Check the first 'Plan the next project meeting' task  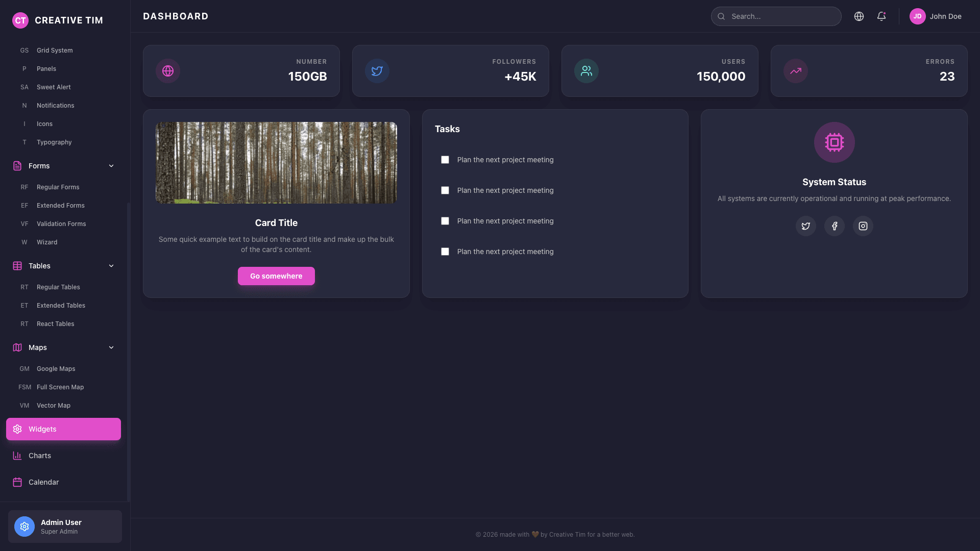445,160
